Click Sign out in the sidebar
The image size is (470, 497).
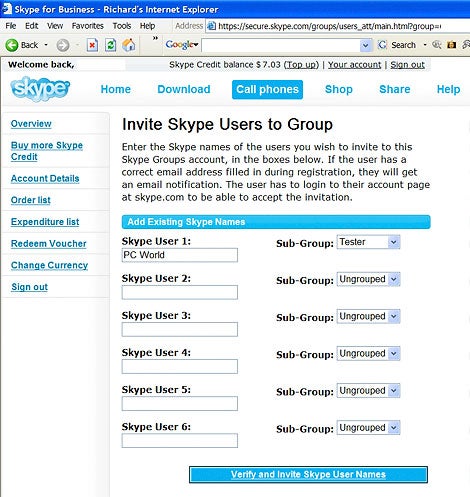[30, 287]
